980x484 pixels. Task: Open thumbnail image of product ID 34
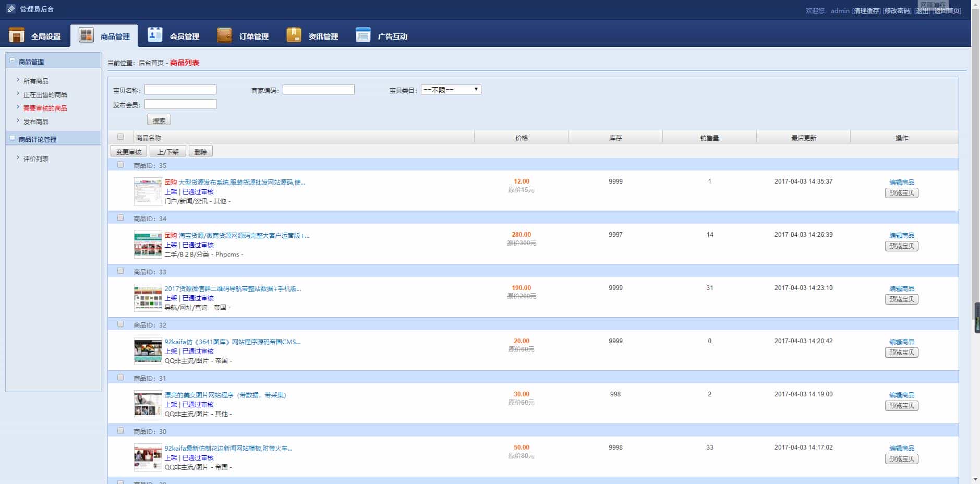pos(148,244)
